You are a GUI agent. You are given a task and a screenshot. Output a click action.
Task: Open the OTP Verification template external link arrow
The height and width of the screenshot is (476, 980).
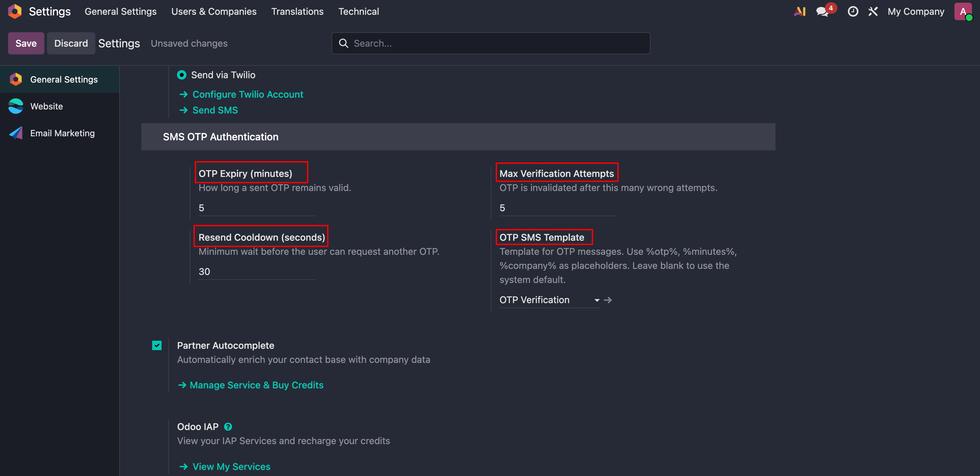[x=608, y=300]
